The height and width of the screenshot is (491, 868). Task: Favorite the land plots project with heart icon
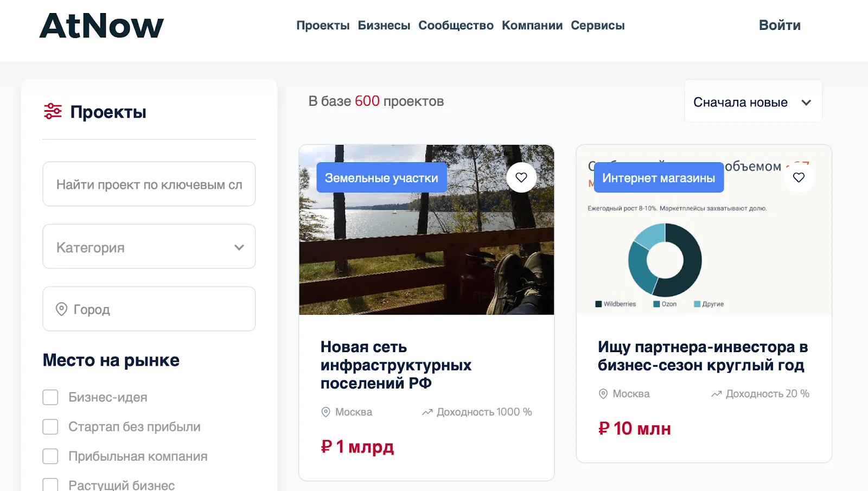tap(521, 177)
